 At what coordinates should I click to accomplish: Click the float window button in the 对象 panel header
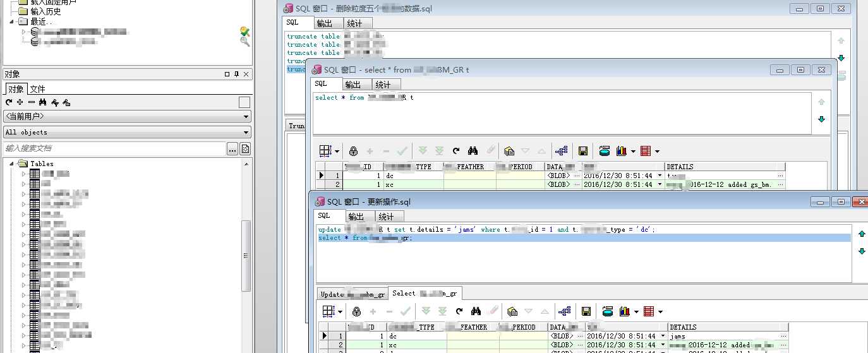tap(227, 74)
